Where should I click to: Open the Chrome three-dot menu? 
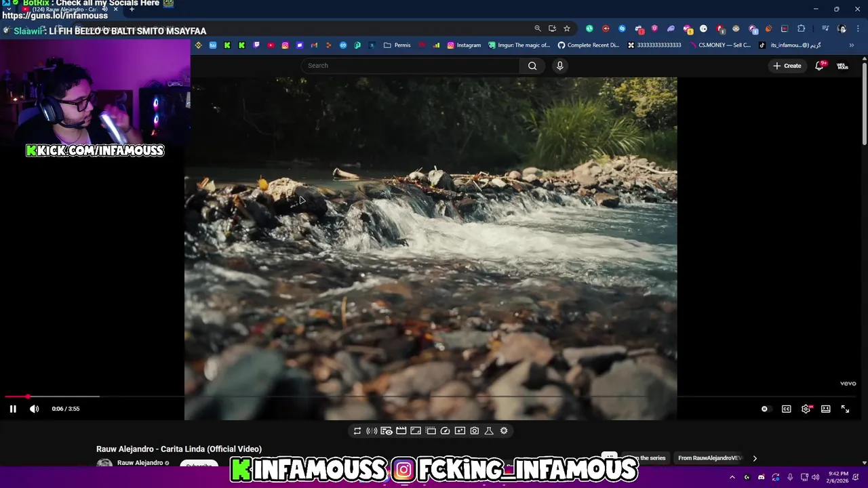tap(859, 28)
